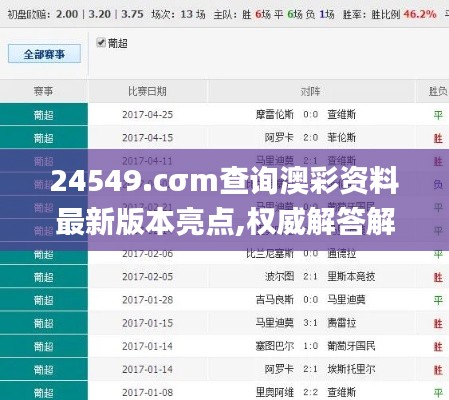Click 0:0 score of 摩雷伦斯 vs 查维斯
This screenshot has width=449, height=400.
click(x=311, y=115)
